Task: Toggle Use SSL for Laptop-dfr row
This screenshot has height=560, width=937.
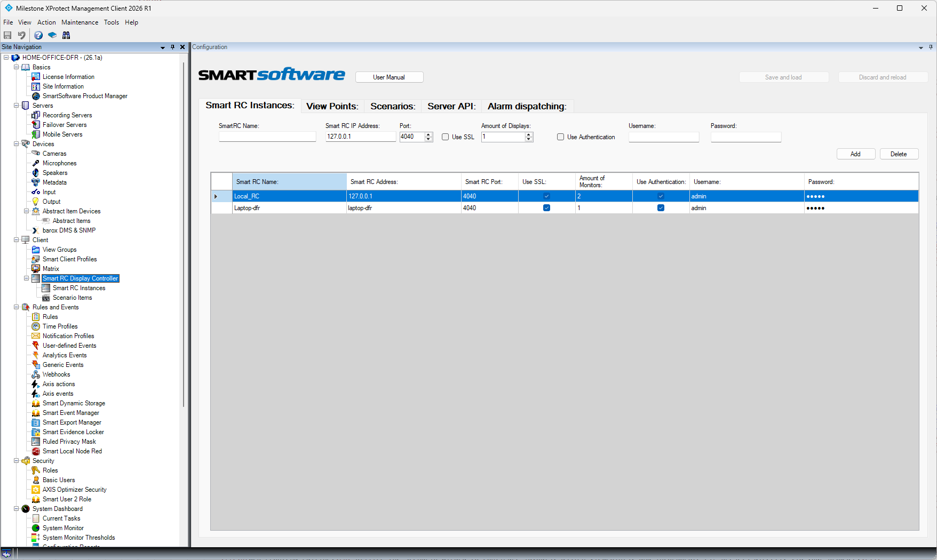Action: pos(546,208)
